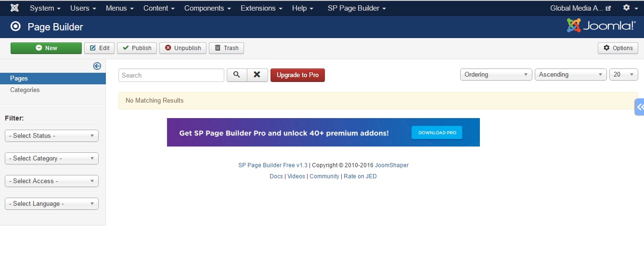Click the Unpublish toolbar button
Screen dimensions: 644x267
[183, 48]
